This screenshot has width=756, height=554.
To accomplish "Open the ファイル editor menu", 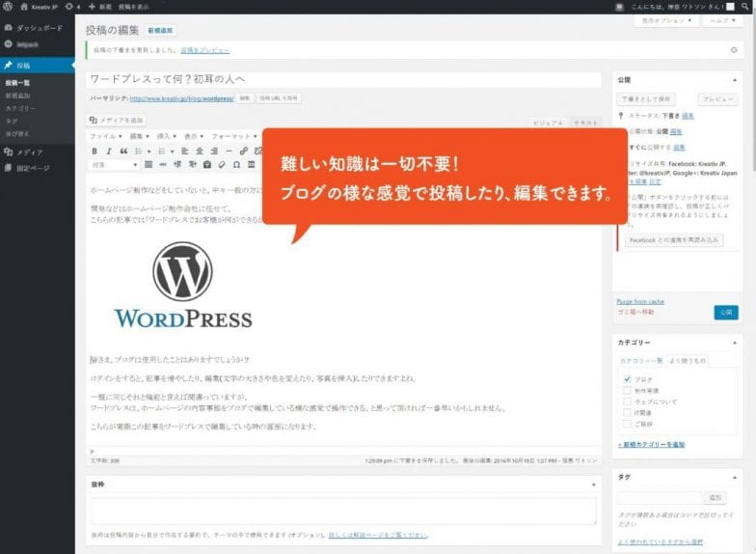I will [106, 136].
